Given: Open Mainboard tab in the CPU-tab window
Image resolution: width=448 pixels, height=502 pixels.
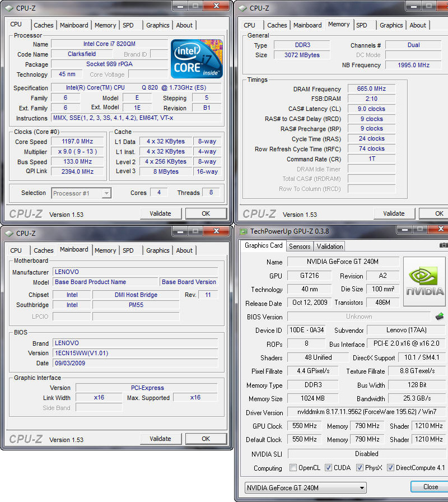Looking at the screenshot, I should 74,25.
